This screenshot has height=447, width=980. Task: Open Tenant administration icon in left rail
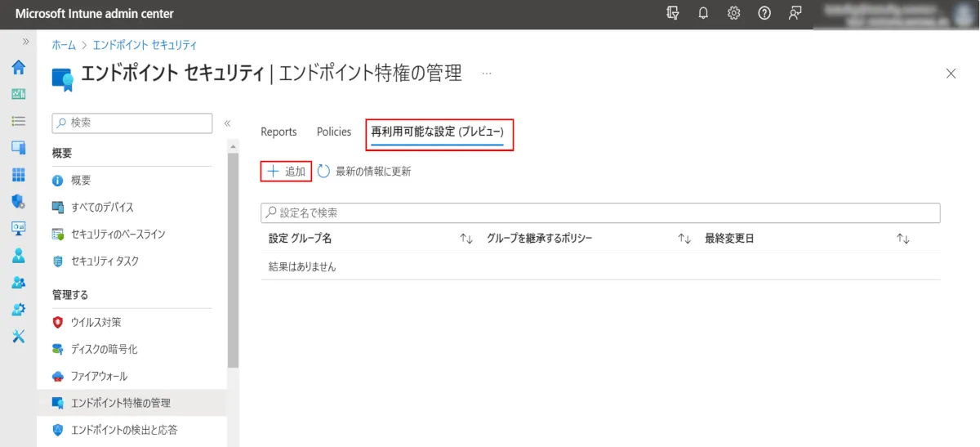pyautogui.click(x=18, y=309)
